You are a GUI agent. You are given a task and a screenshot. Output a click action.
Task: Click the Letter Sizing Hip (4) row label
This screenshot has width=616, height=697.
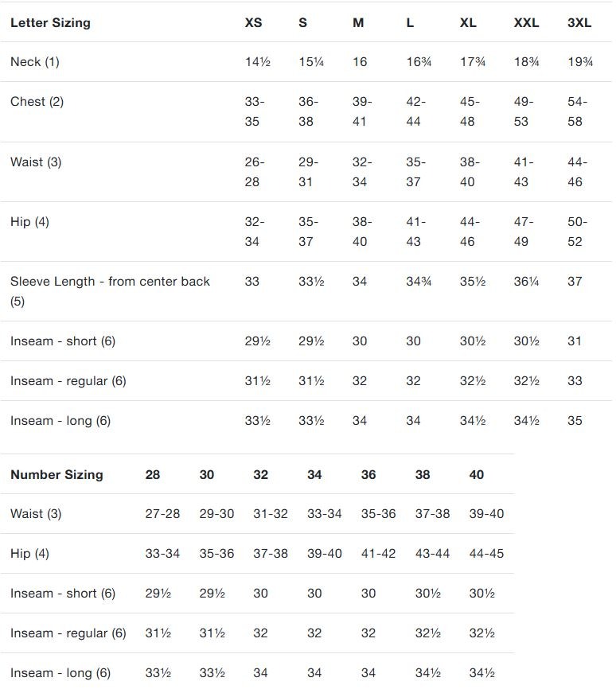29,221
